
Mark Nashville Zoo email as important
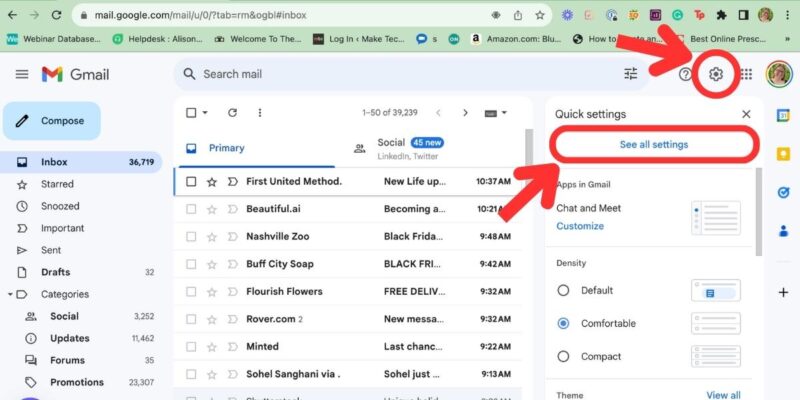coord(233,237)
